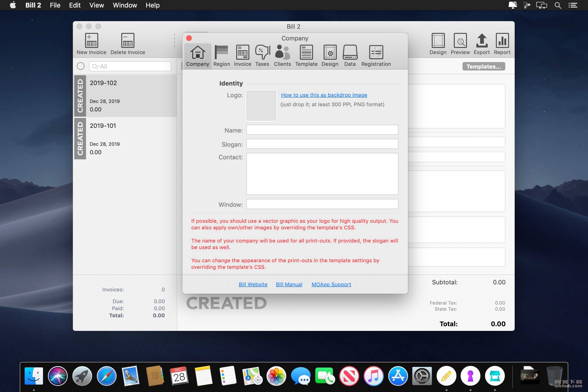Screen dimensions: 588x392
Task: Open the View menu
Action: tap(97, 5)
